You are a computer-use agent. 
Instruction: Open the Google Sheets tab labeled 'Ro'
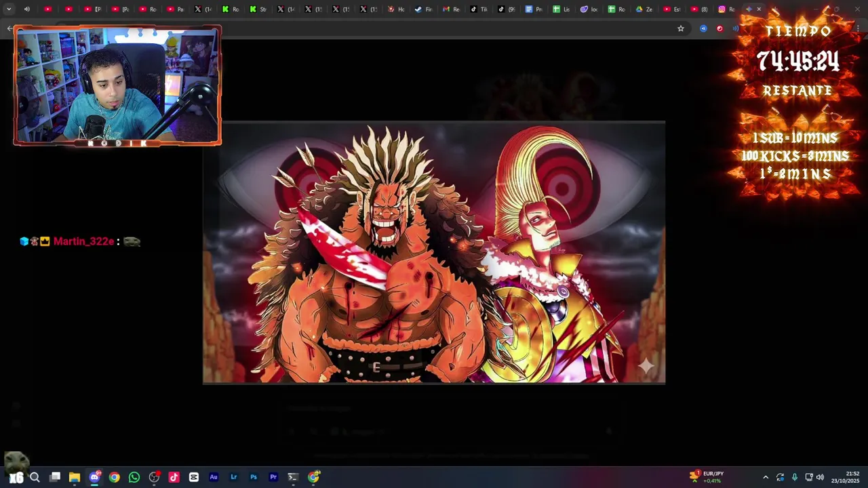click(x=616, y=9)
